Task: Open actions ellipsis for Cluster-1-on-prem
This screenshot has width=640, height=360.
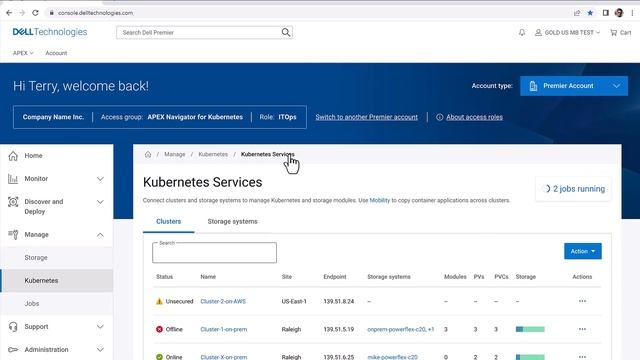Action: point(582,329)
